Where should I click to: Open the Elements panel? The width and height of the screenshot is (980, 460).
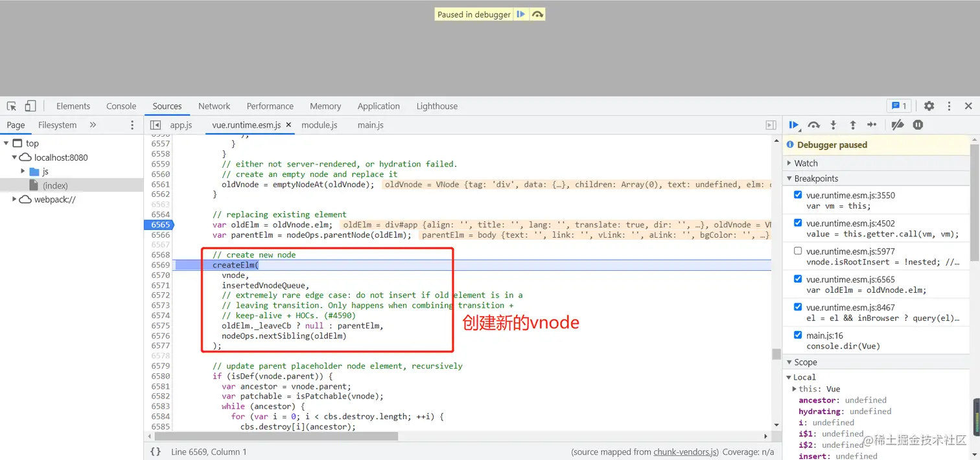(x=73, y=106)
